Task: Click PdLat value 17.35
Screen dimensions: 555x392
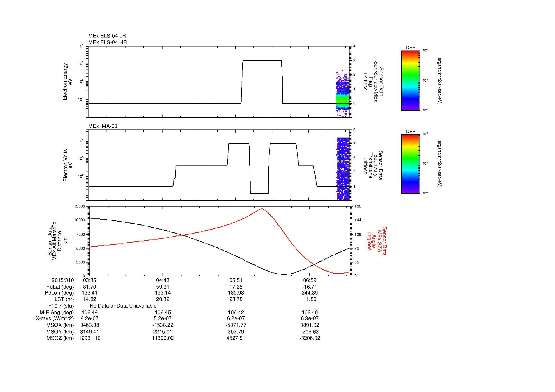Action: click(236, 287)
